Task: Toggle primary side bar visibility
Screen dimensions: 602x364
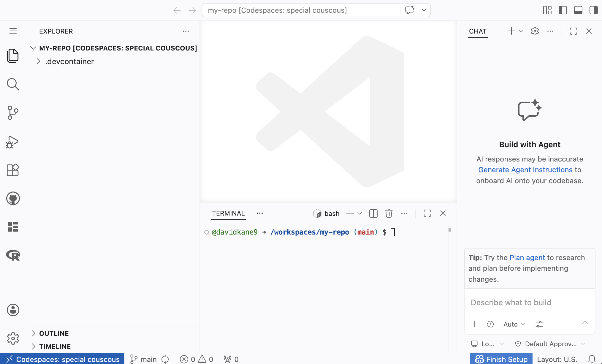Action: (563, 10)
